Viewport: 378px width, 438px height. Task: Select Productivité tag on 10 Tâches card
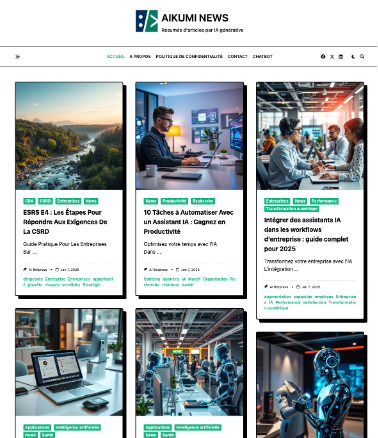pos(174,201)
